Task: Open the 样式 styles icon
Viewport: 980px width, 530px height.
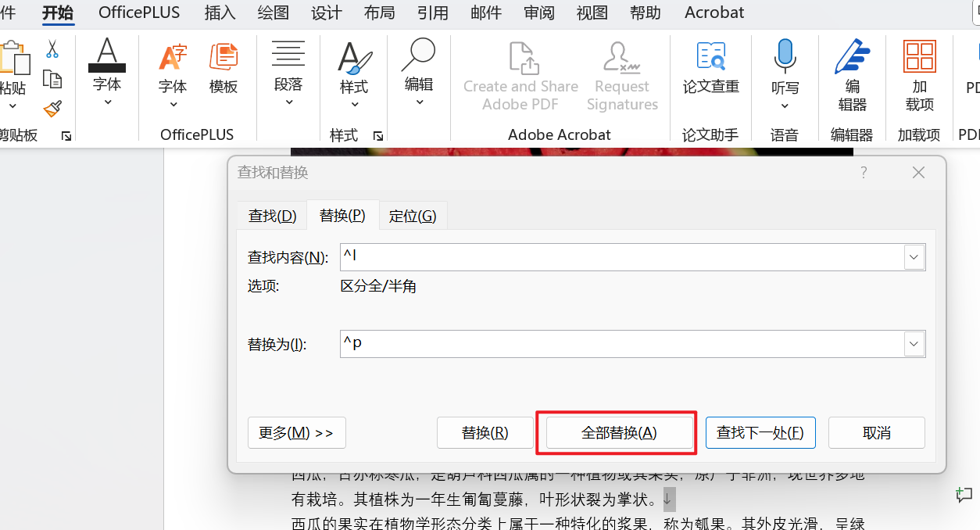Action: click(354, 57)
